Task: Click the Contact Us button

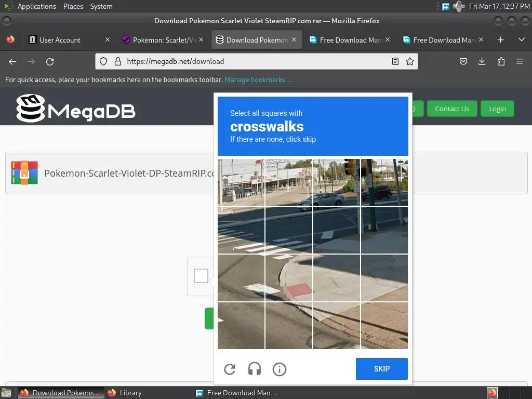Action: 452,109
